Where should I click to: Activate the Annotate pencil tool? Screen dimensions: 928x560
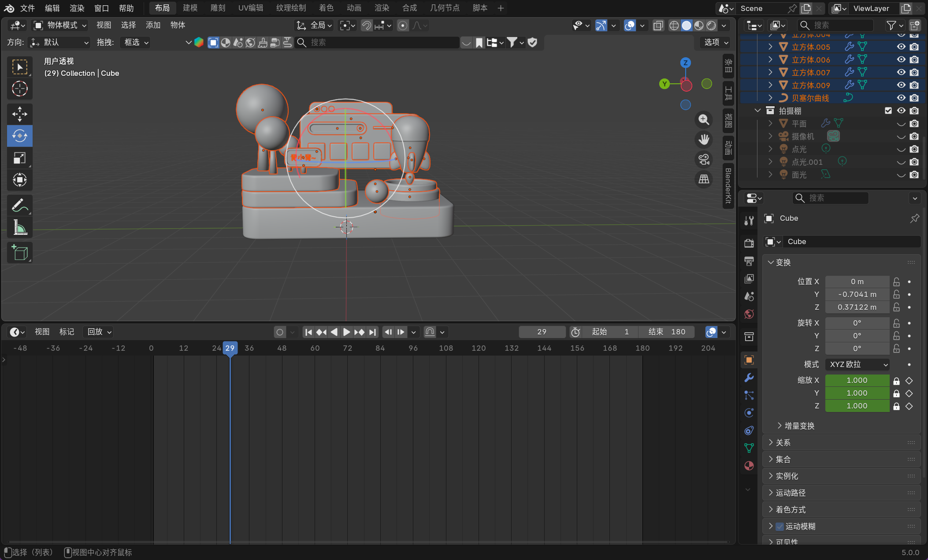click(x=19, y=205)
